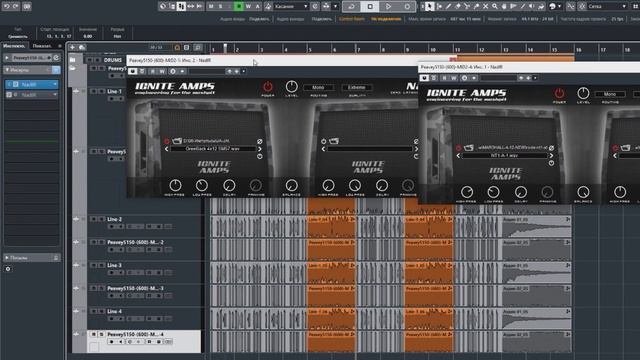The image size is (640, 360).
Task: Toggle Power on right NadIR window
Action: click(559, 93)
